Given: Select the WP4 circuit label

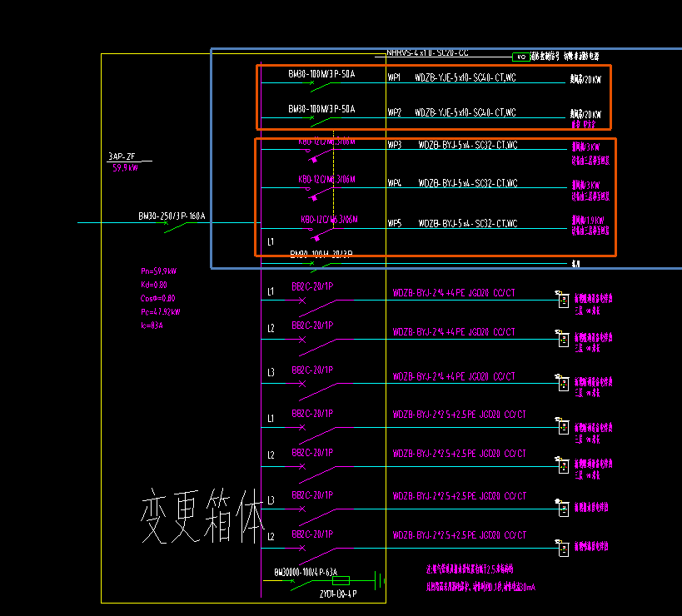Looking at the screenshot, I should (395, 183).
